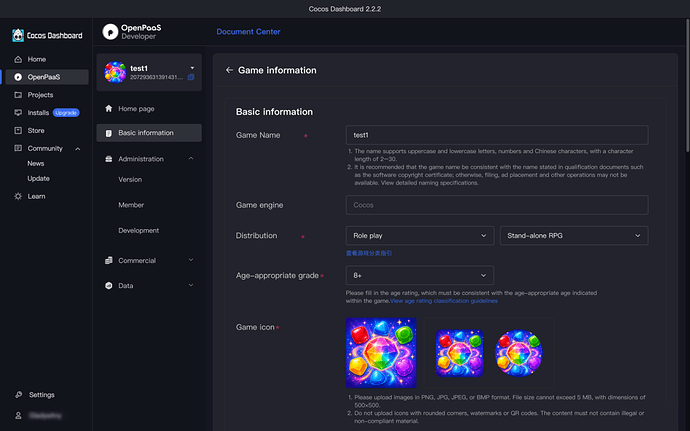690x431 pixels.
Task: Click the rounded-square game icon preview
Action: click(x=459, y=353)
